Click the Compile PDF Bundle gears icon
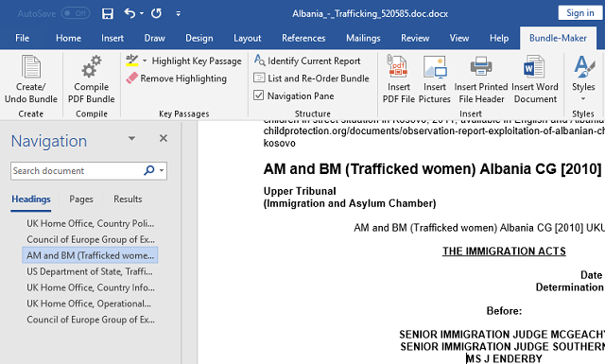Screen dimensions: 605x364 coord(92,67)
